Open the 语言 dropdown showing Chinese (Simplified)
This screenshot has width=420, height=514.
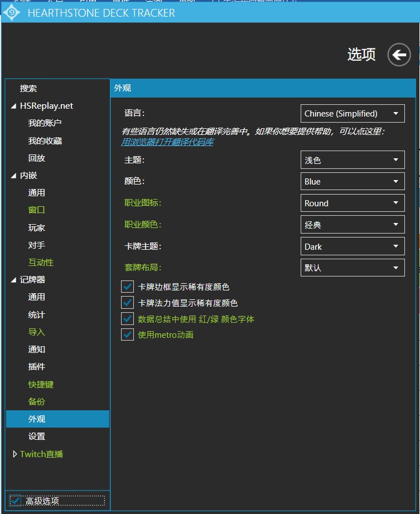(353, 113)
